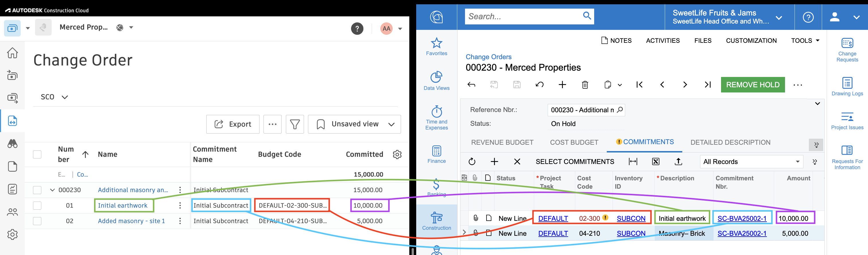This screenshot has width=868, height=255.
Task: Open Settings gear in Autodesk sidebar
Action: 12,234
